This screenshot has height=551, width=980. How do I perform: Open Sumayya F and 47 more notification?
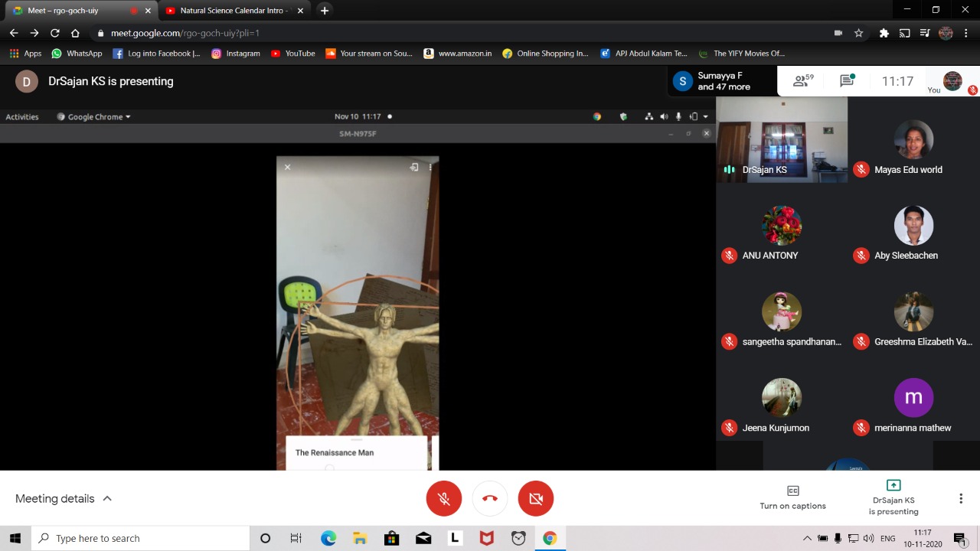click(722, 81)
